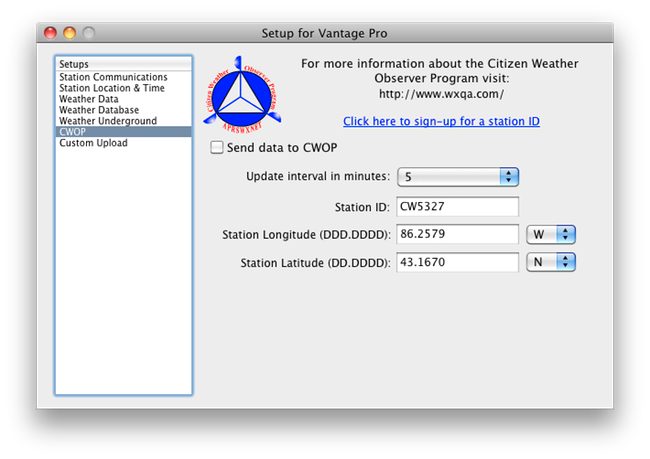Open the Custom Upload setup

pyautogui.click(x=124, y=143)
